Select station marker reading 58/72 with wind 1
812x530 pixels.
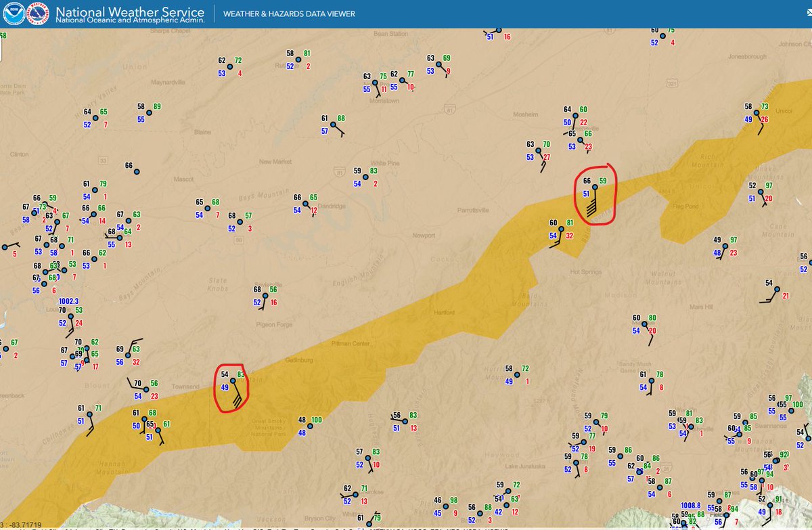[517, 375]
